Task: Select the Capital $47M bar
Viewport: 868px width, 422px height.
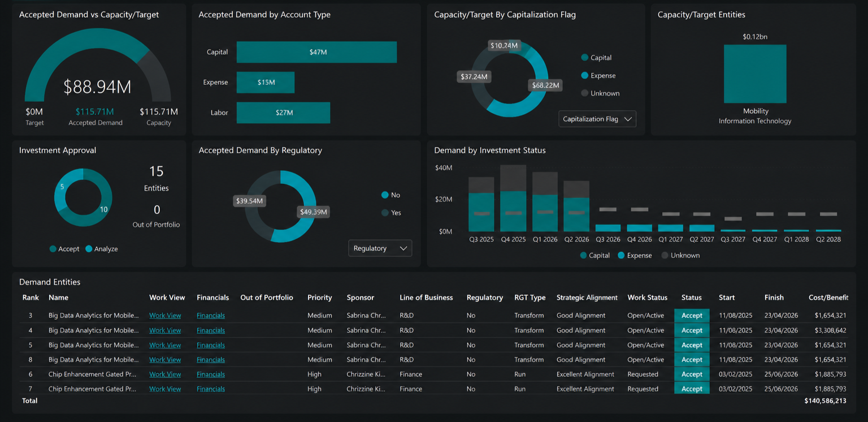Action: click(x=316, y=52)
